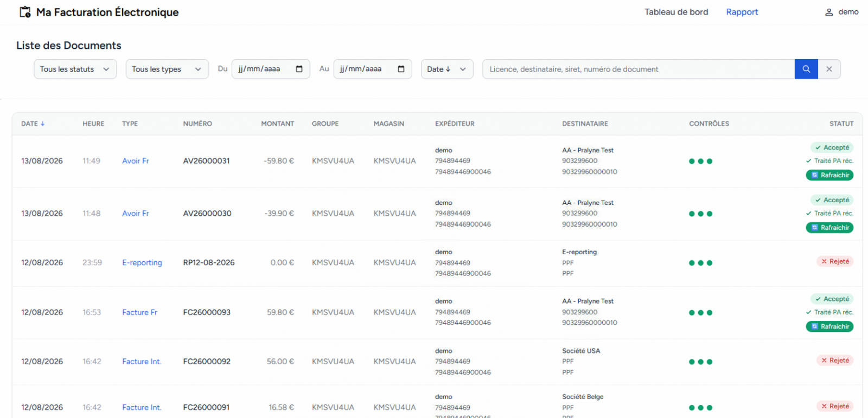Open the Rapport page

tap(742, 12)
